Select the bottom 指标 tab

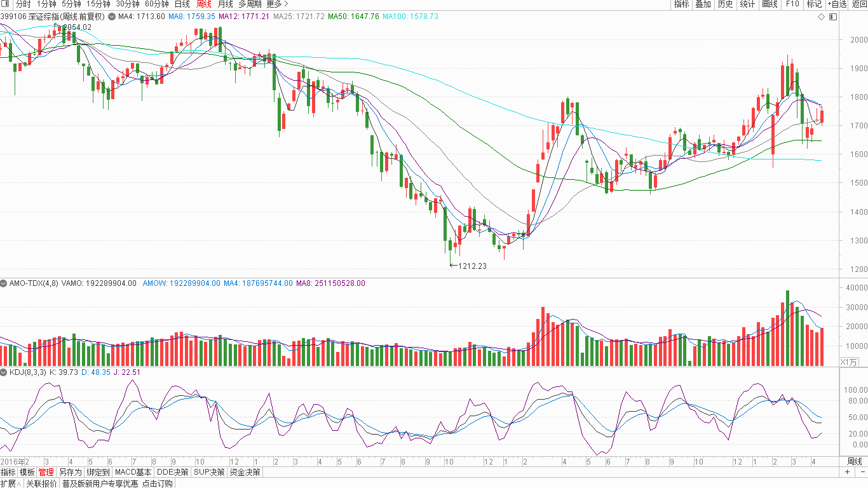point(8,472)
